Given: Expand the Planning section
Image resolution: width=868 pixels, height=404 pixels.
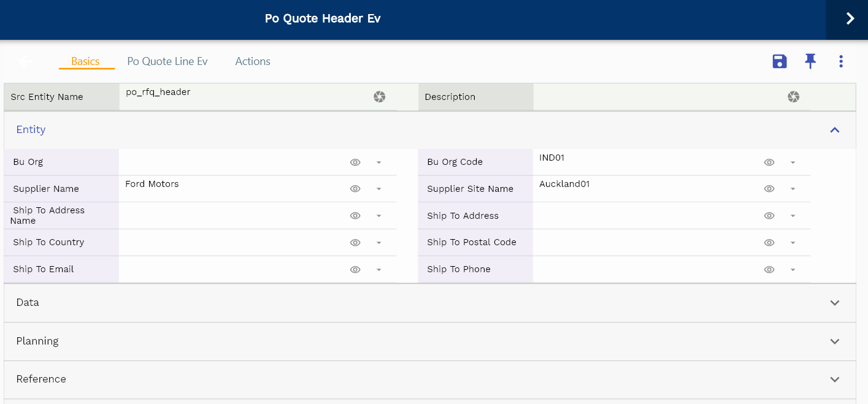Looking at the screenshot, I should 834,341.
